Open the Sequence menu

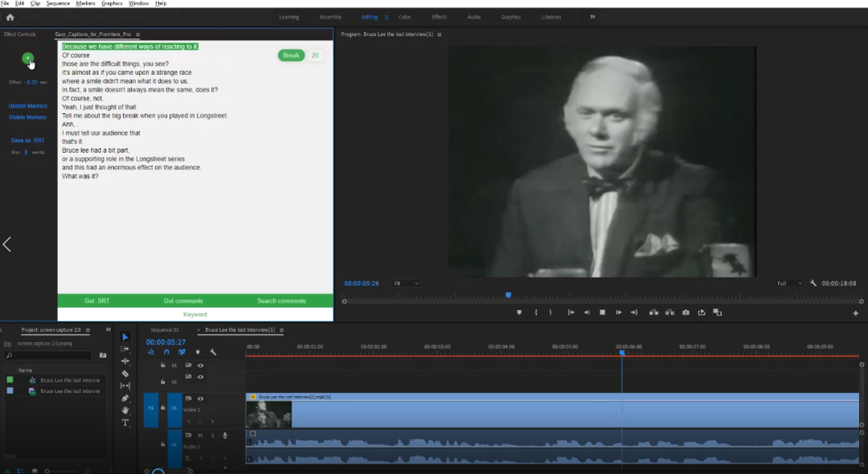click(x=58, y=3)
